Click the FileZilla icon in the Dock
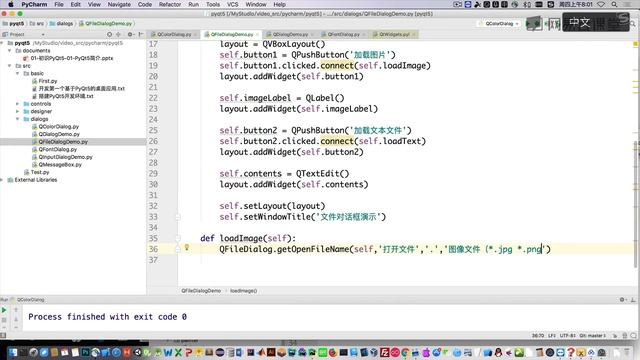Screen dimensions: 640x360 coord(384,352)
